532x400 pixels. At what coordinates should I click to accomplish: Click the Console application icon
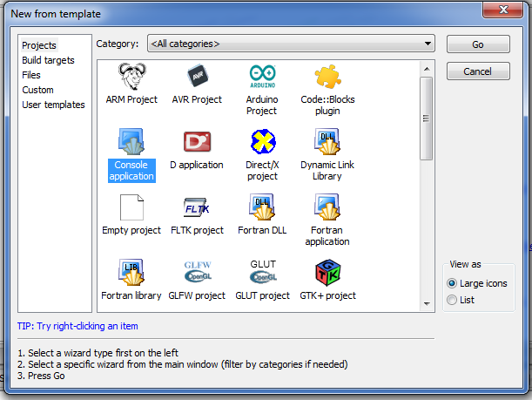pos(131,141)
